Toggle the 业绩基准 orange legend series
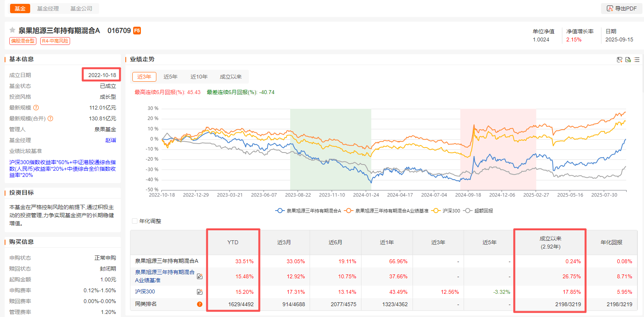Viewport: 644px width, 317px height. pos(386,211)
